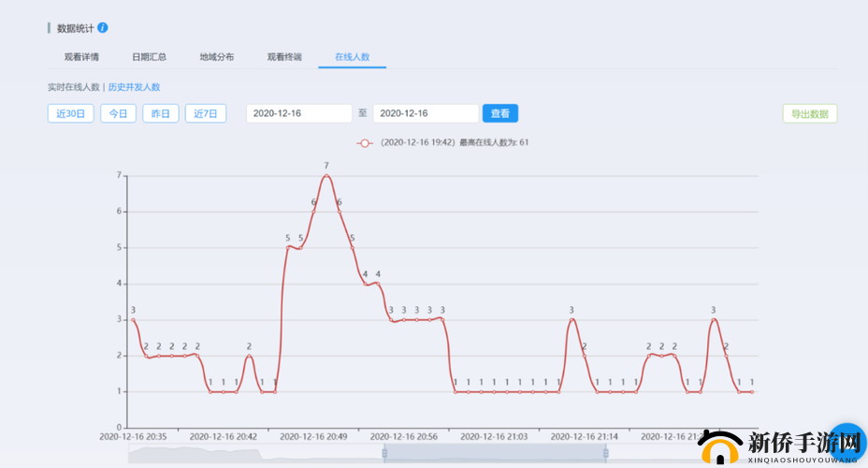Click the x-axis label 2020-12-16 21:14
Viewport: 868px width, 468px height.
584,437
